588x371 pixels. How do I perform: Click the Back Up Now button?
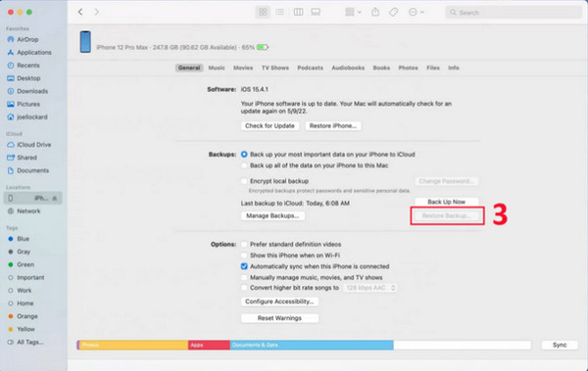[x=446, y=202]
